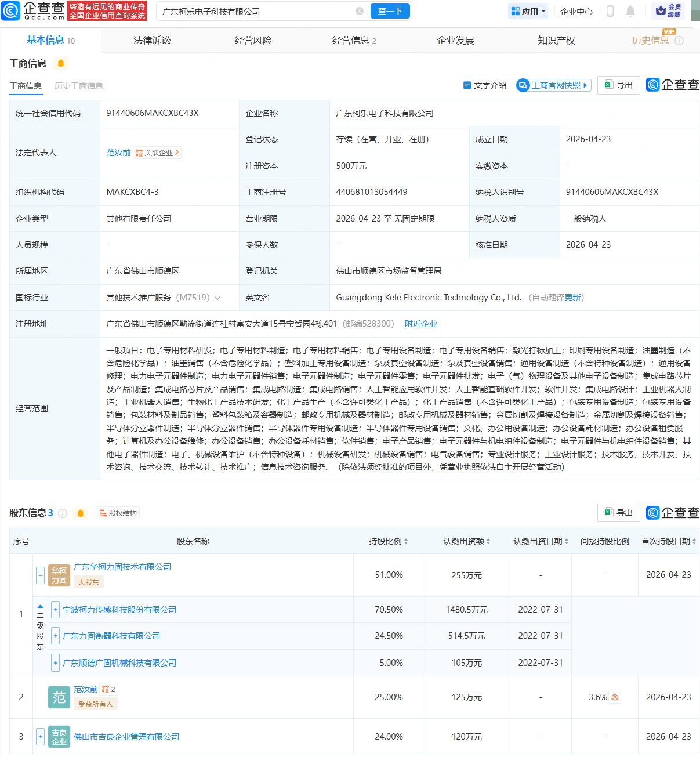Switch to 经营风险 tab
Screen dimensions: 700x757
[x=253, y=41]
